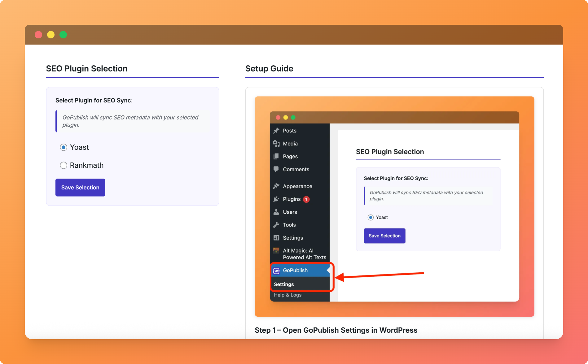This screenshot has height=364, width=588.
Task: Click the GoPublish logo icon
Action: pyautogui.click(x=276, y=271)
